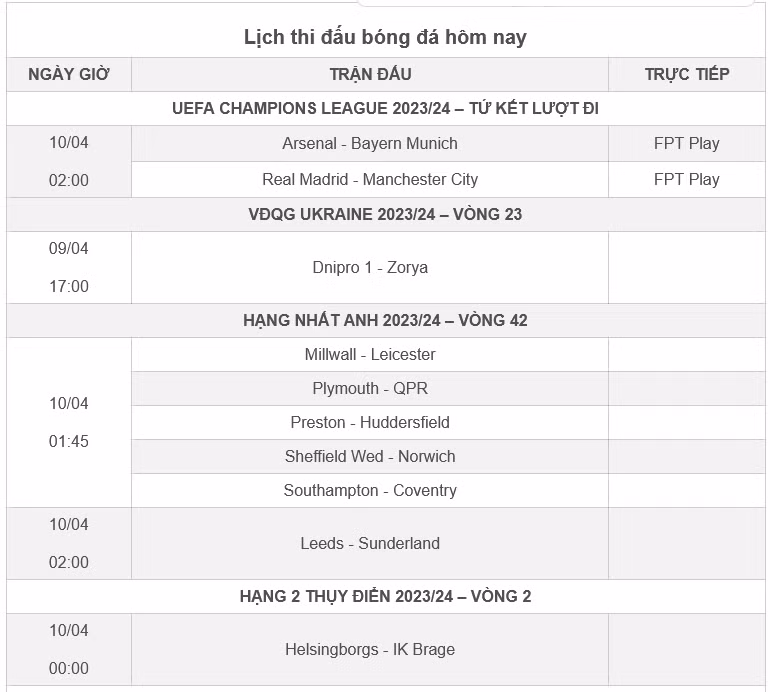The height and width of the screenshot is (692, 770).
Task: Click the Sheffield Wed - Norwich match
Action: pos(370,456)
